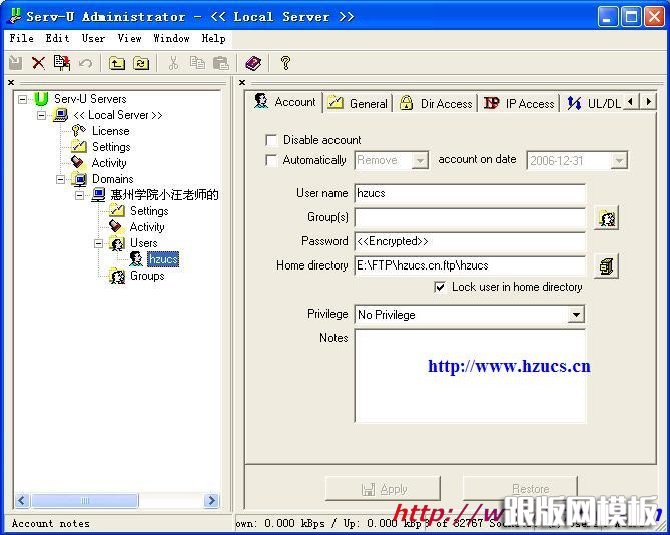Open the File menu
Screen dimensions: 670x535
pos(21,38)
